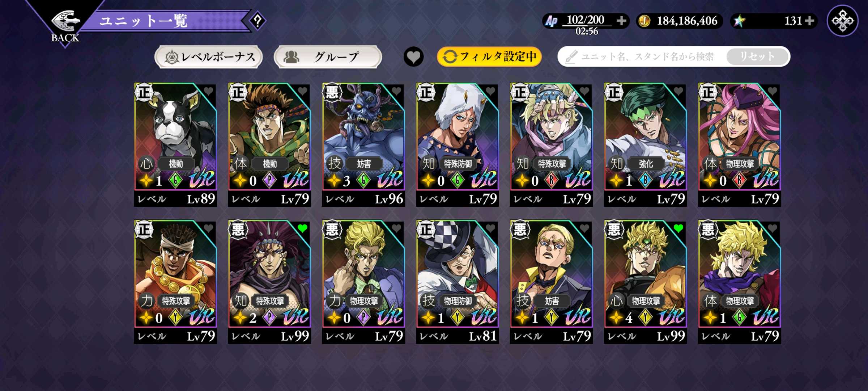Click the AP stamina icon
This screenshot has height=391, width=868.
point(552,21)
